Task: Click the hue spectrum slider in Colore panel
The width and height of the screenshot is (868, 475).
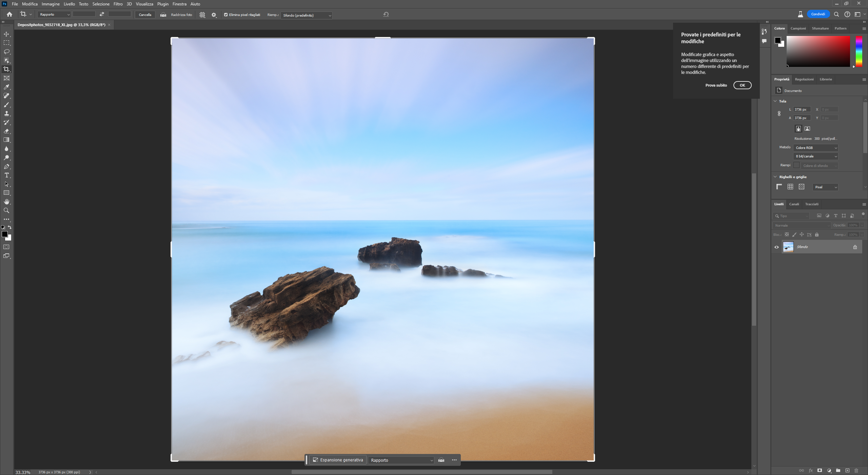Action: (859, 51)
